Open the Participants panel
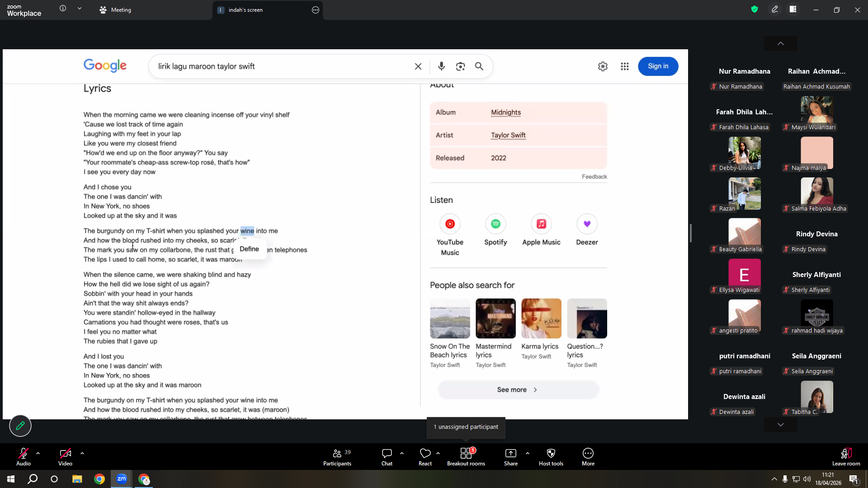 pos(337,457)
